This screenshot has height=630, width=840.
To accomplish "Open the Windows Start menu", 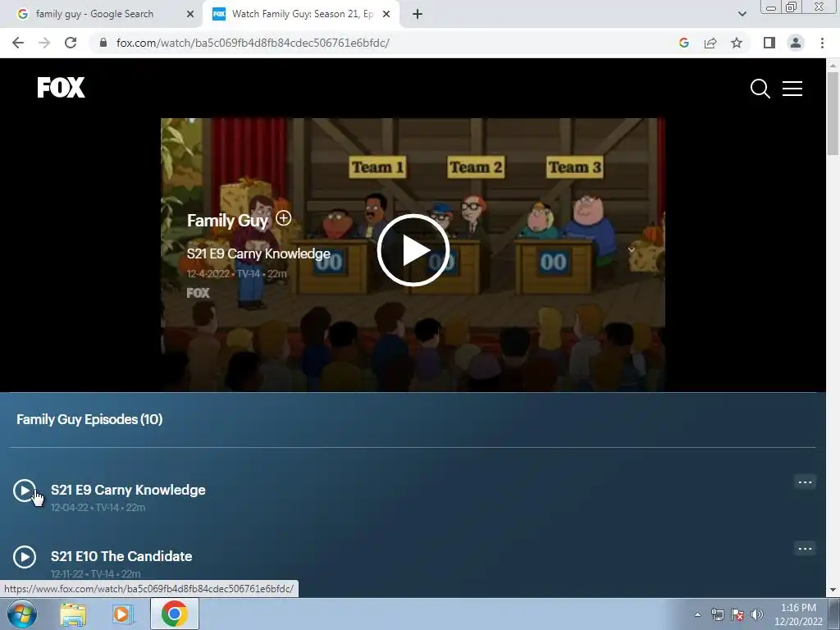I will click(22, 614).
